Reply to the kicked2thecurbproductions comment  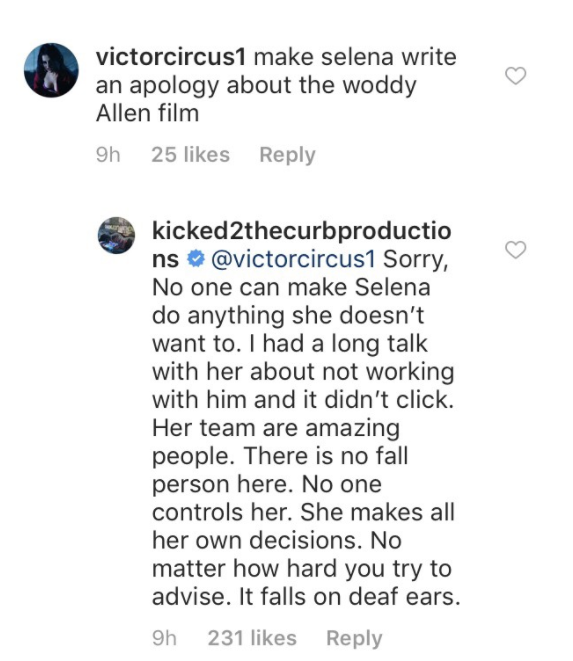354,638
